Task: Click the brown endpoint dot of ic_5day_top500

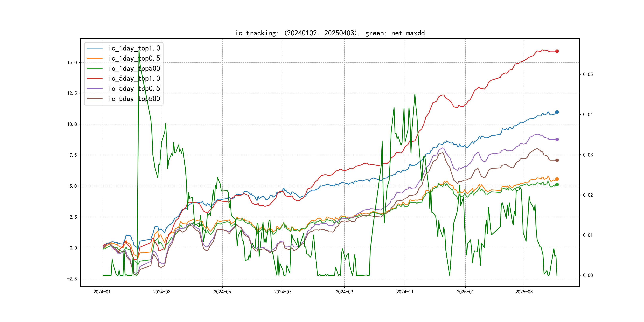Action: (x=557, y=160)
